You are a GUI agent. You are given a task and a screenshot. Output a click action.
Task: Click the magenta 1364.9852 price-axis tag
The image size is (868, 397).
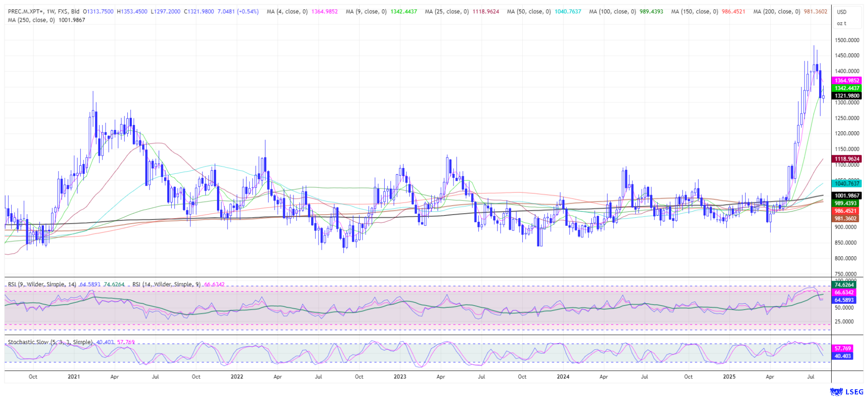tap(847, 81)
